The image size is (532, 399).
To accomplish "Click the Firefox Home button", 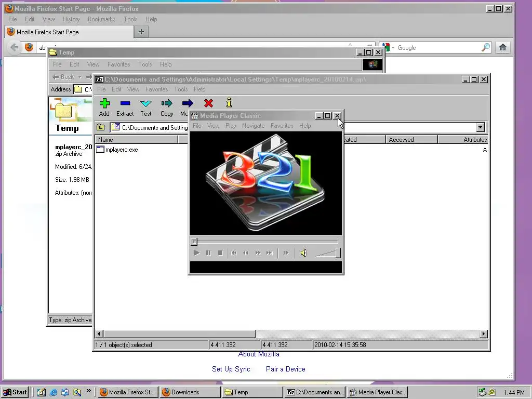I will (x=503, y=47).
